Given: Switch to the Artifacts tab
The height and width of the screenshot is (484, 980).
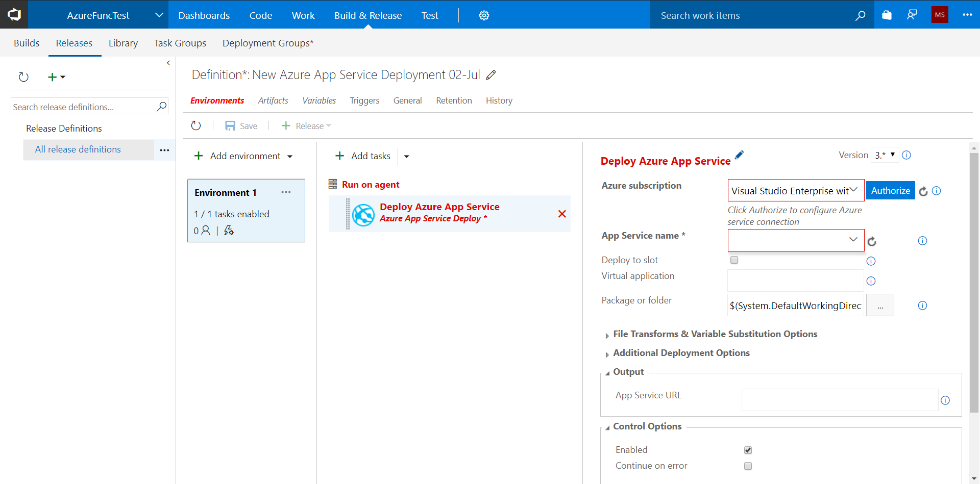Looking at the screenshot, I should [273, 100].
